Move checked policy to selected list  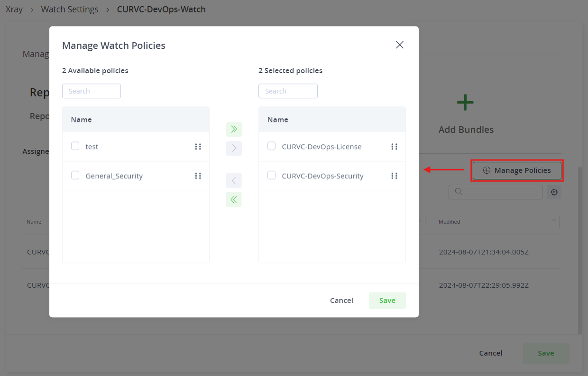point(234,149)
